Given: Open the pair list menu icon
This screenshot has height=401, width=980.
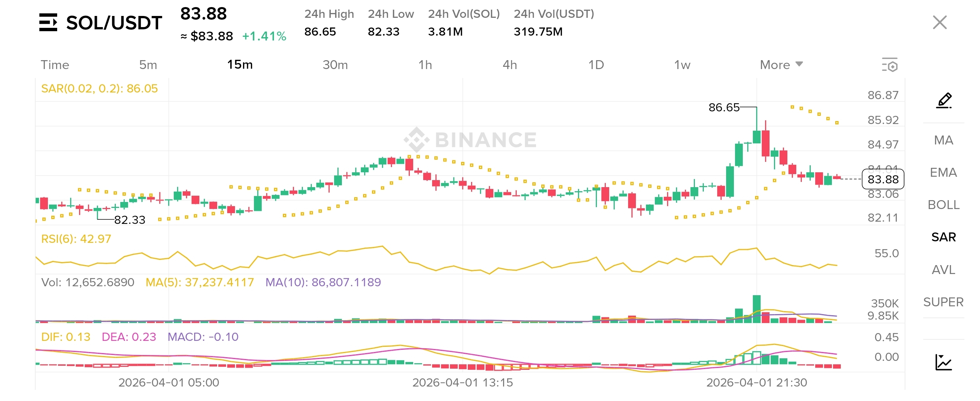Looking at the screenshot, I should 48,22.
